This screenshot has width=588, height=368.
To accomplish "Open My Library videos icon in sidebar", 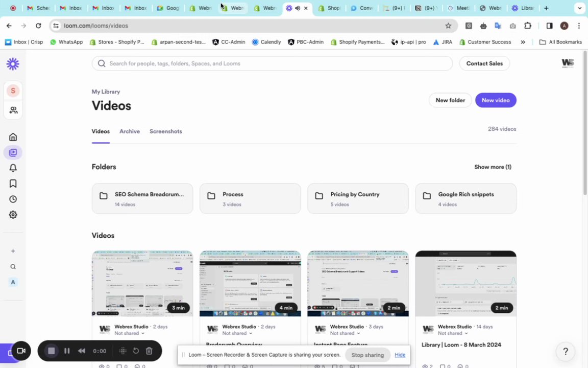I will click(x=13, y=152).
